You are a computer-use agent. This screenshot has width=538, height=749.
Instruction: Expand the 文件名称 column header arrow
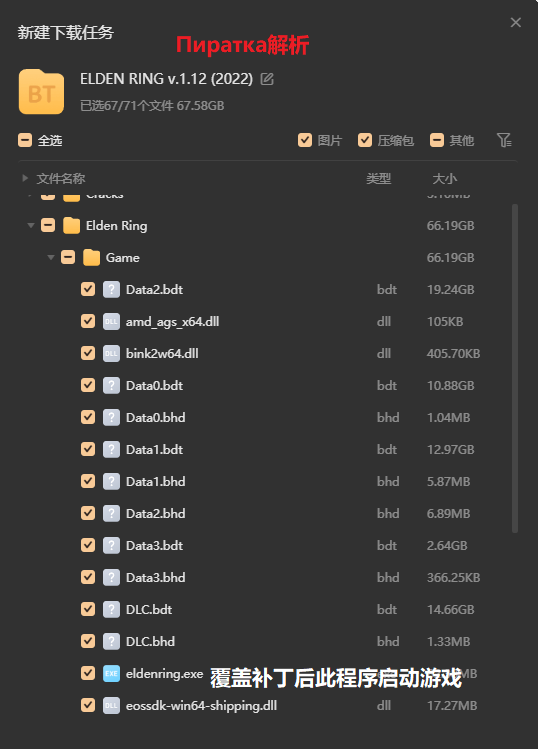coord(25,178)
